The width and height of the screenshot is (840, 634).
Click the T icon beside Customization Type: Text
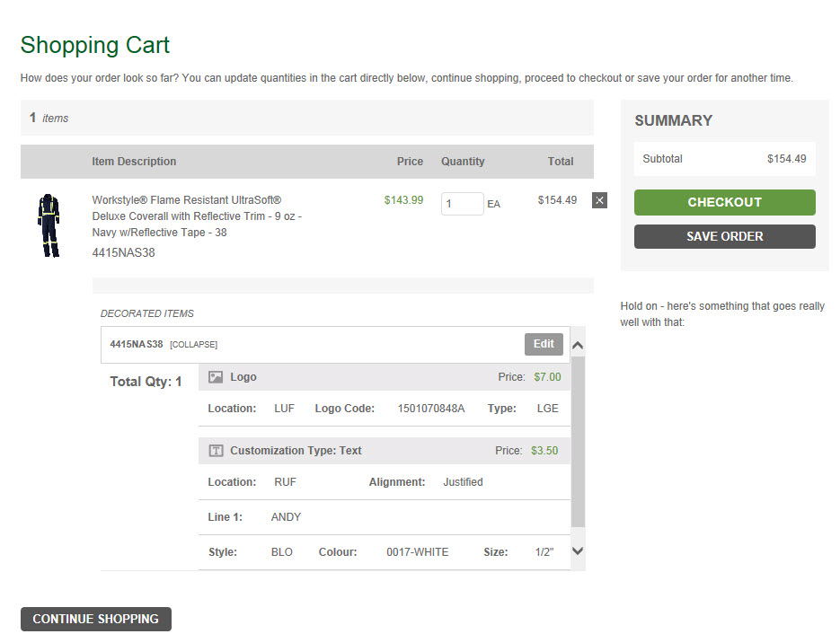coord(216,451)
